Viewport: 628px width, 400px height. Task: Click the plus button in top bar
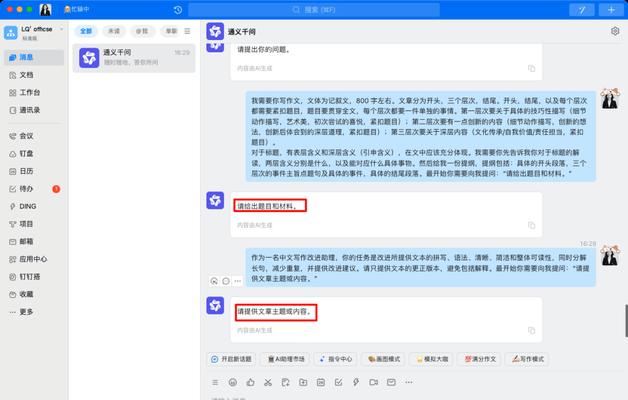[x=611, y=10]
